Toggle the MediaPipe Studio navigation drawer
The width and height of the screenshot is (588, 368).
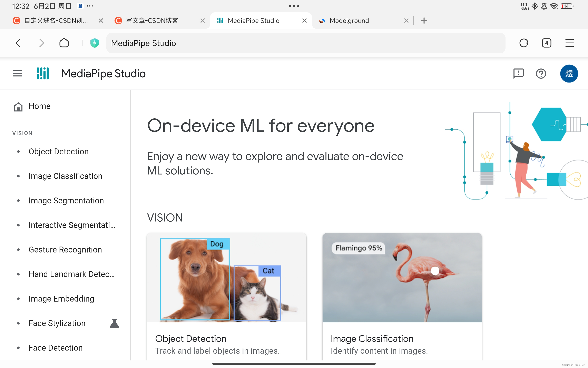(17, 74)
